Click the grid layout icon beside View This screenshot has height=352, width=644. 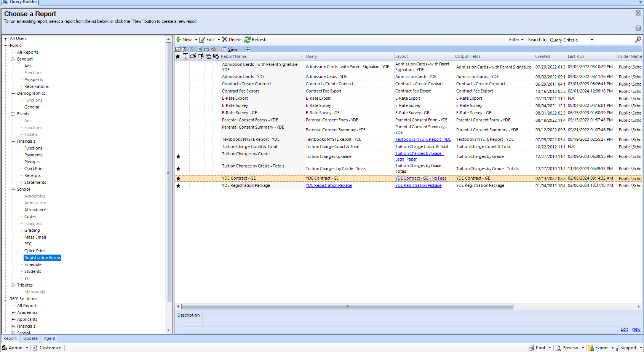248,49
